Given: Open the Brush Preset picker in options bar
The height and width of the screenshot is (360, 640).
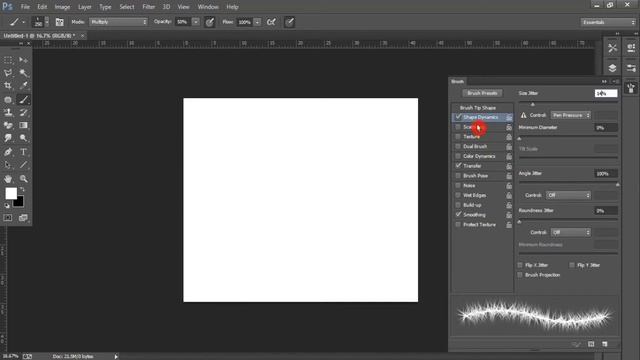Looking at the screenshot, I should pos(41,22).
